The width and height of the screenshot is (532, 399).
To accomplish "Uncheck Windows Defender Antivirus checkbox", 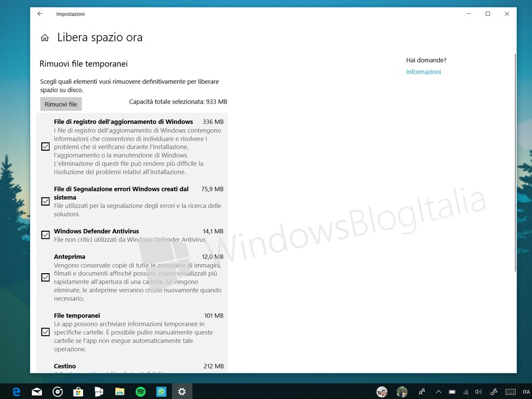I will tap(45, 235).
